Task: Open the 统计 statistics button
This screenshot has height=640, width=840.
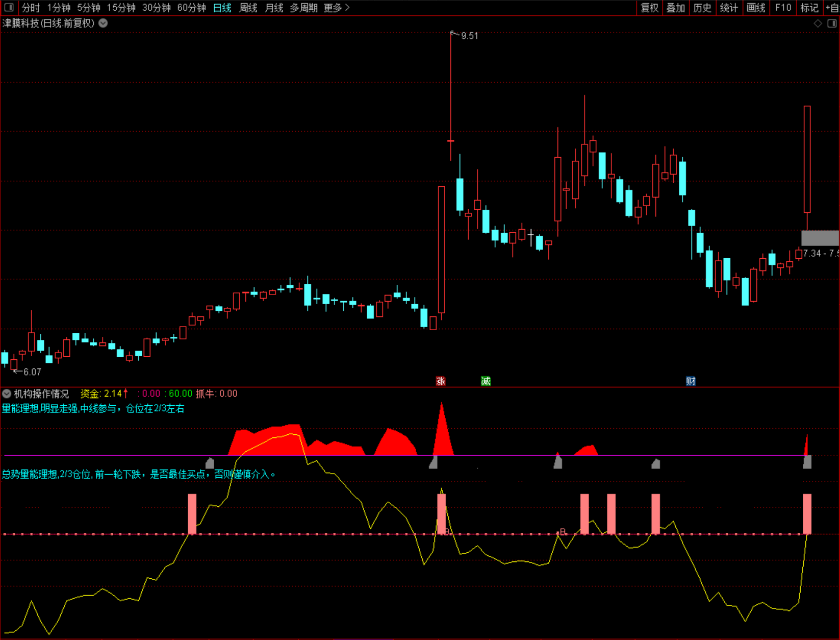Action: pos(729,8)
